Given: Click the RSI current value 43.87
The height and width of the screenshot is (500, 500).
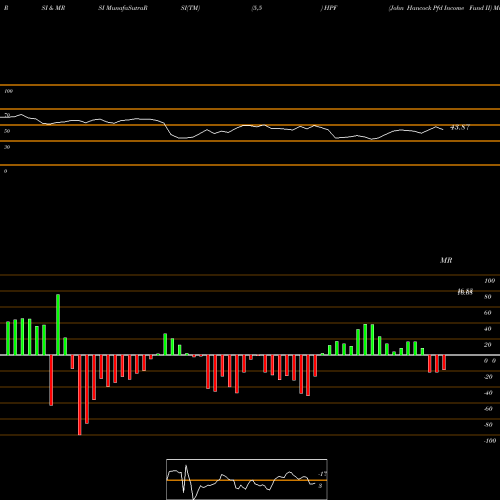Looking at the screenshot, I should 460,127.
